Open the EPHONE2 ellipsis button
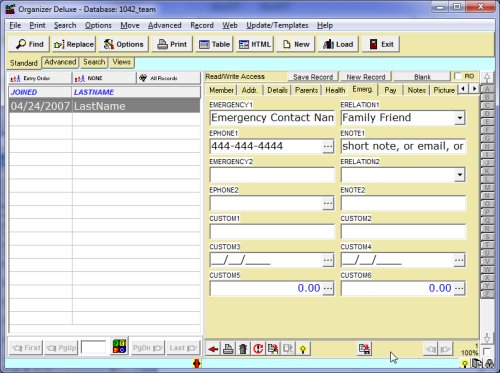 (x=328, y=203)
